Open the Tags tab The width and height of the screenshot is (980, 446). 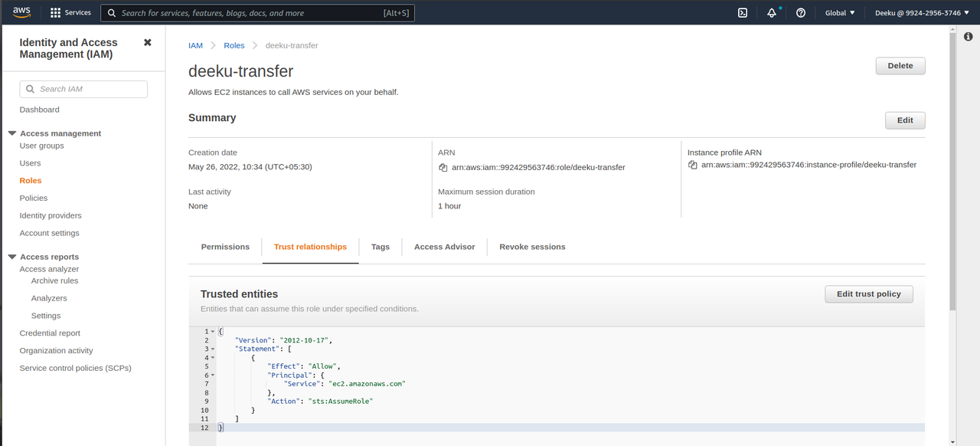click(381, 247)
